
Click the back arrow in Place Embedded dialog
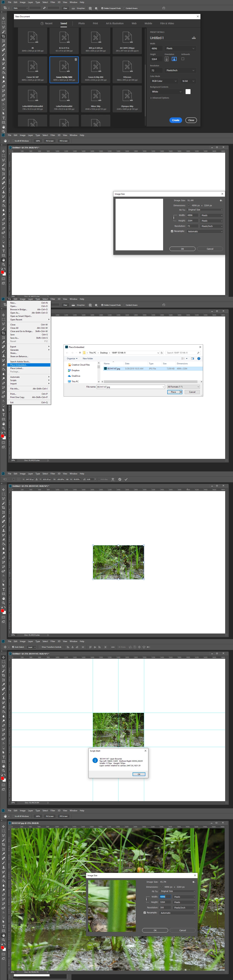pyautogui.click(x=67, y=353)
